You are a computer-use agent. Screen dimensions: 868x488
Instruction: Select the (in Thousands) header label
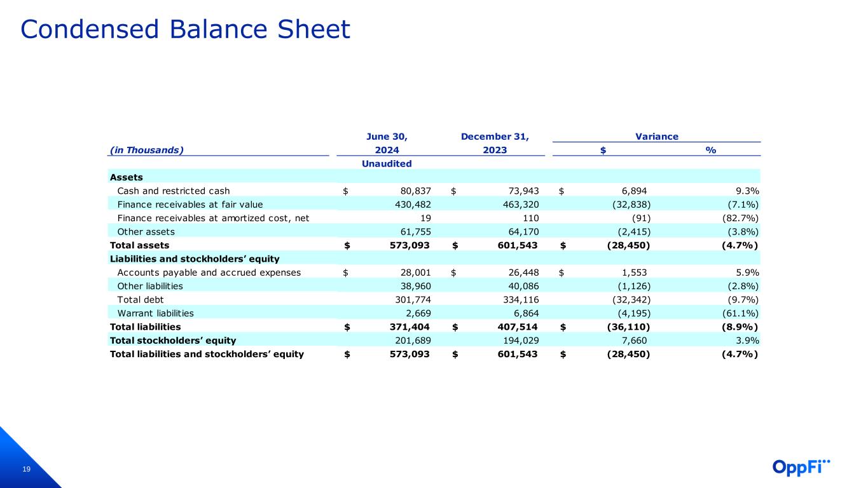click(x=146, y=150)
